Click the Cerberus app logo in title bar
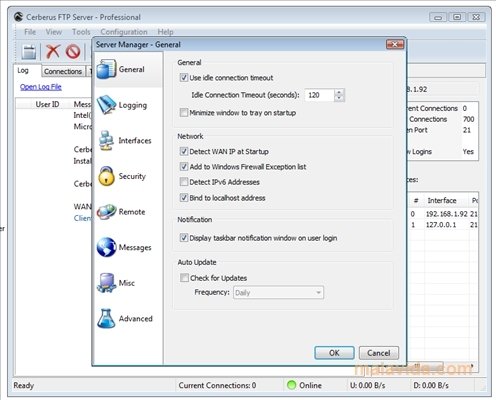The image size is (496, 400). pos(18,17)
